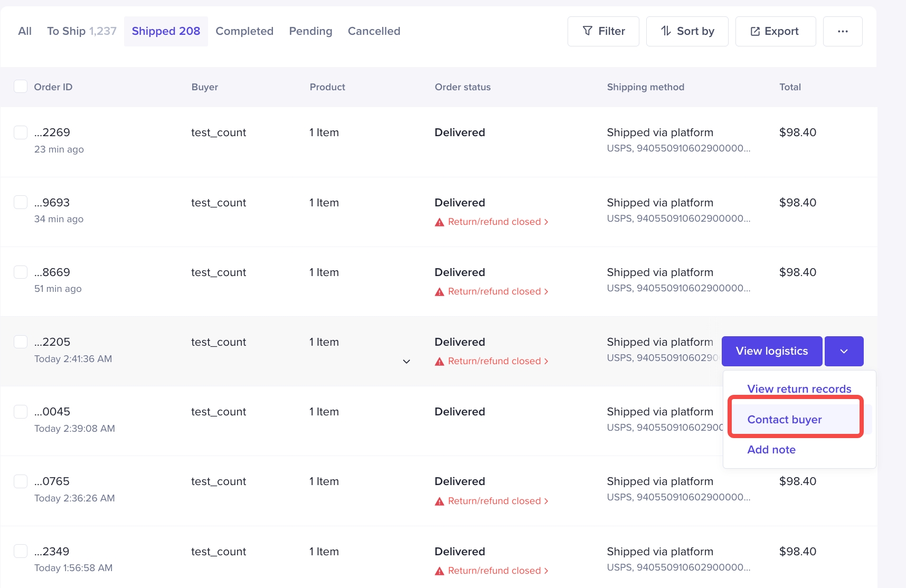
Task: Click order ID ...2269
Action: tap(52, 132)
